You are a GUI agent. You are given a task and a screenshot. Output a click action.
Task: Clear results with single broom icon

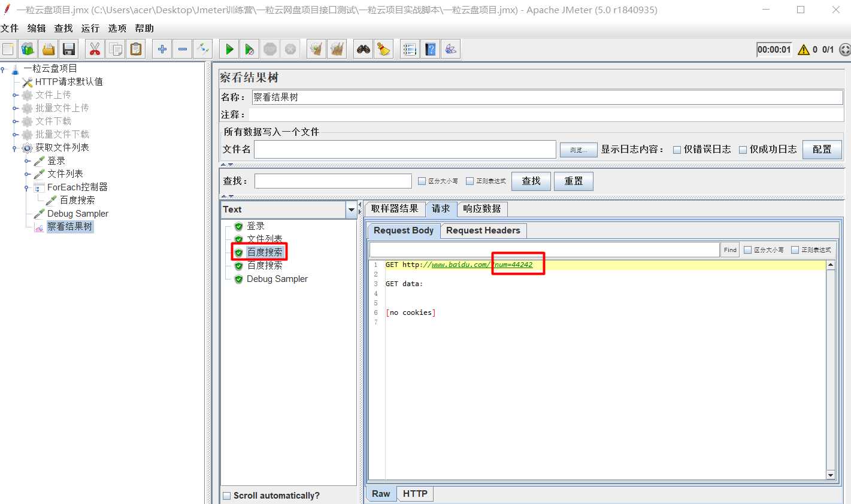click(x=316, y=49)
